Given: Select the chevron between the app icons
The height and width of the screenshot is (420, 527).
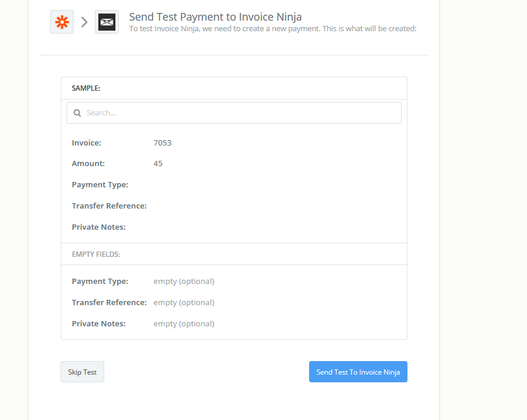Looking at the screenshot, I should [x=84, y=21].
